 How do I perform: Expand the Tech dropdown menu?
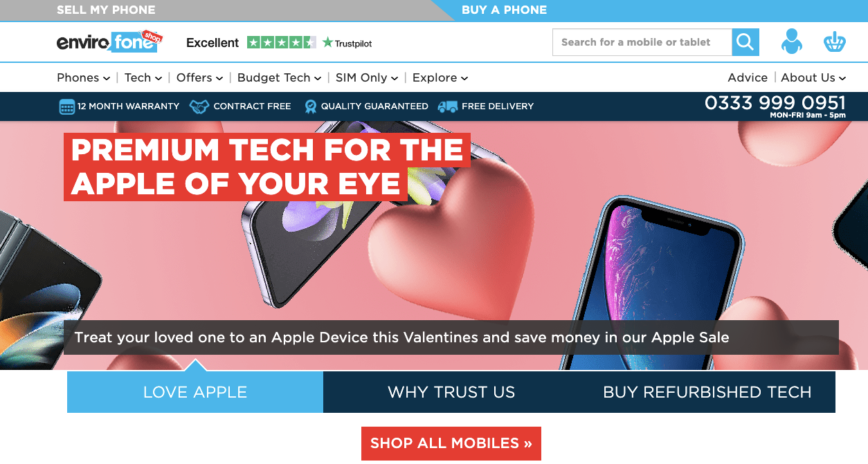[x=143, y=77]
